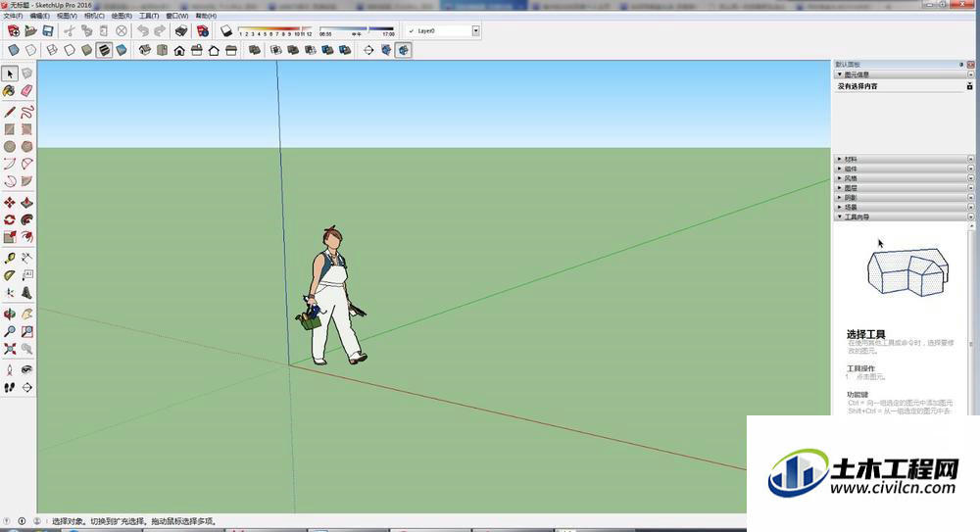Select the Rotate tool
The image size is (980, 532).
pos(10,220)
